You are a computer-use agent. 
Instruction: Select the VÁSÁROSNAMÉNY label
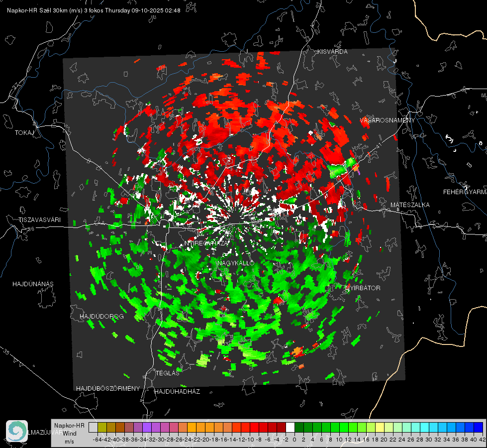click(x=388, y=120)
